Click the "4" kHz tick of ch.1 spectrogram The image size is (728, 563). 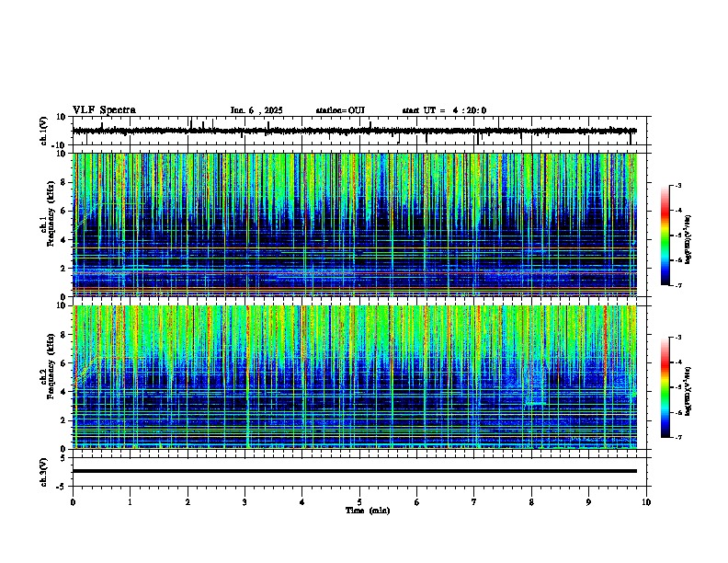64,240
